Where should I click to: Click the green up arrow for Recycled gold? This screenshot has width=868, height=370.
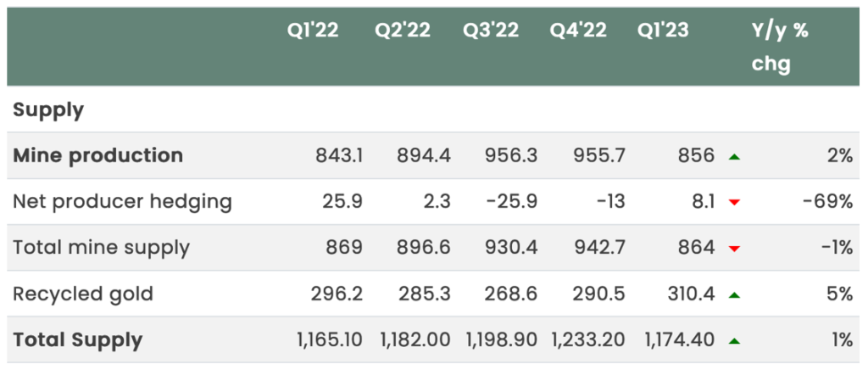pyautogui.click(x=735, y=295)
